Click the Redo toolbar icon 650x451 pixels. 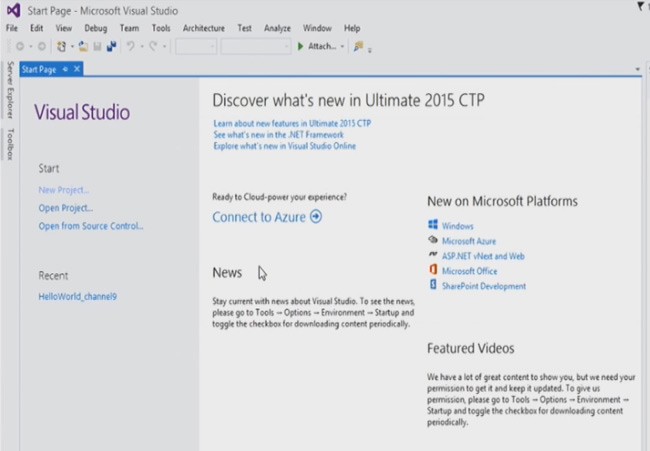click(x=153, y=46)
